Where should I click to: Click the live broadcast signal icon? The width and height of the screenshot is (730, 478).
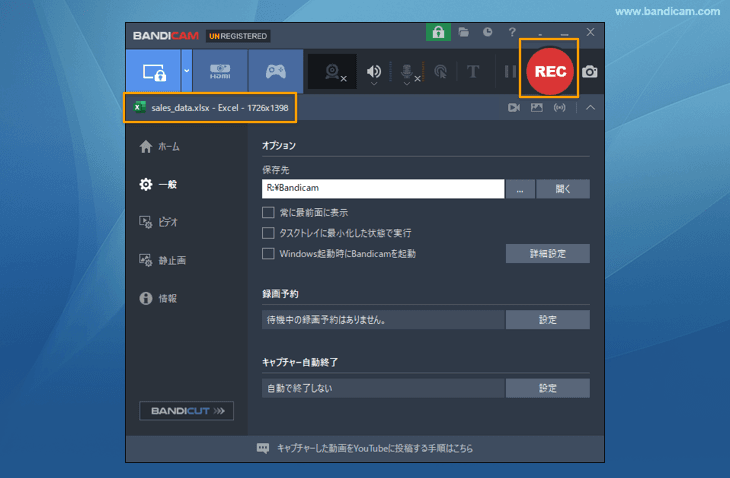click(560, 108)
